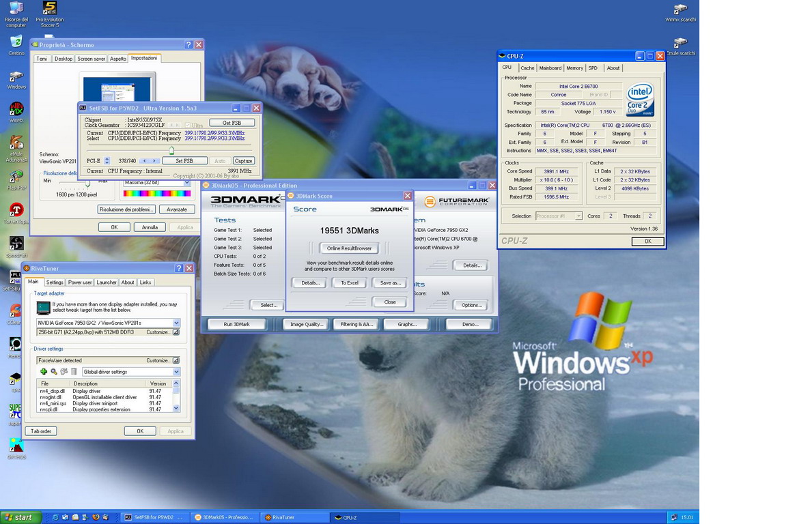The width and height of the screenshot is (812, 524).
Task: Click the Set FSB button
Action: (x=184, y=161)
